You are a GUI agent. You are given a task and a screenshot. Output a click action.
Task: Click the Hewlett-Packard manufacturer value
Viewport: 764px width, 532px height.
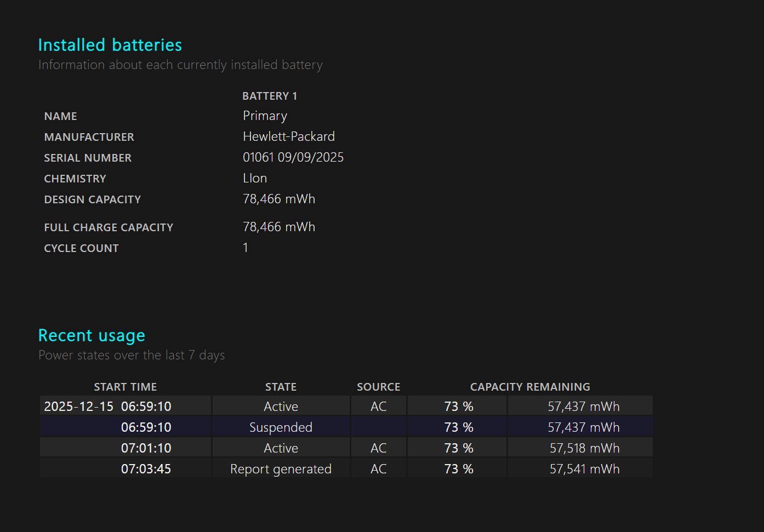click(x=289, y=136)
